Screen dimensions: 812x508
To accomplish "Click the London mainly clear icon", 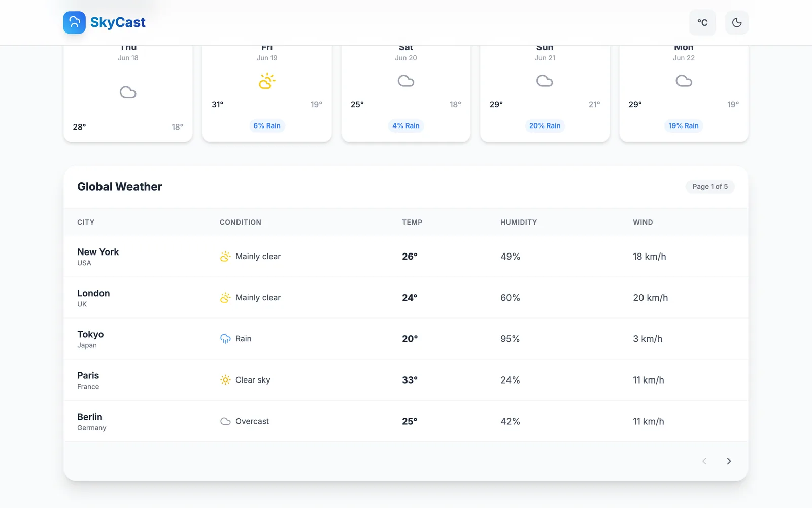I will (225, 298).
